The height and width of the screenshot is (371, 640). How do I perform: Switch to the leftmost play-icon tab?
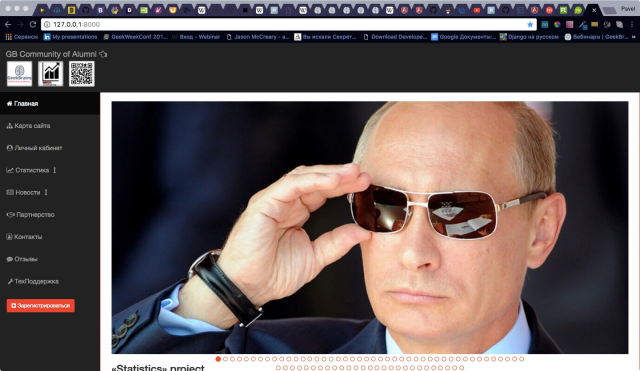point(42,10)
